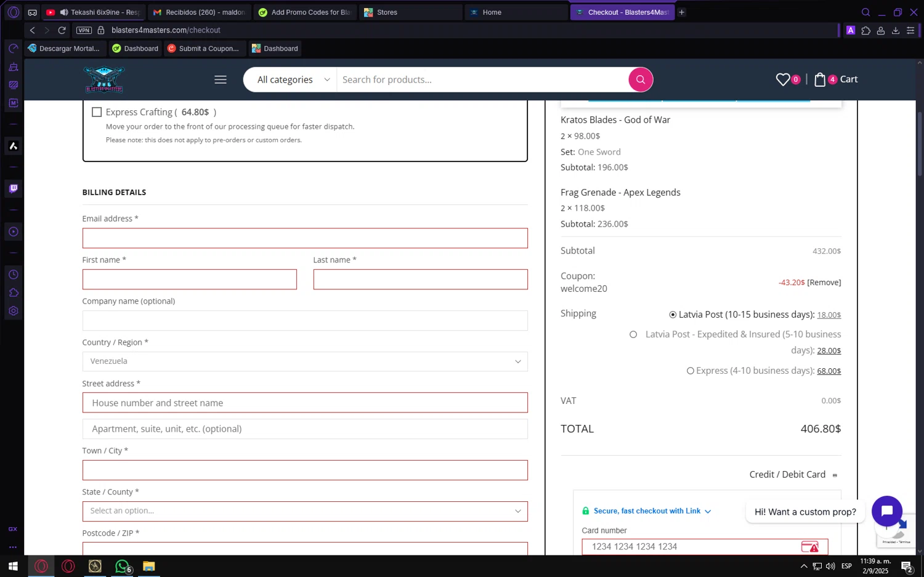
Task: Open the Twitch sidebar panel
Action: pos(13,188)
